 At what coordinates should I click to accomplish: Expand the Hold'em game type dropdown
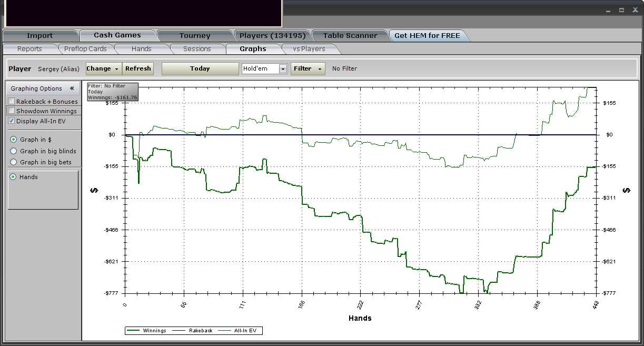(283, 69)
